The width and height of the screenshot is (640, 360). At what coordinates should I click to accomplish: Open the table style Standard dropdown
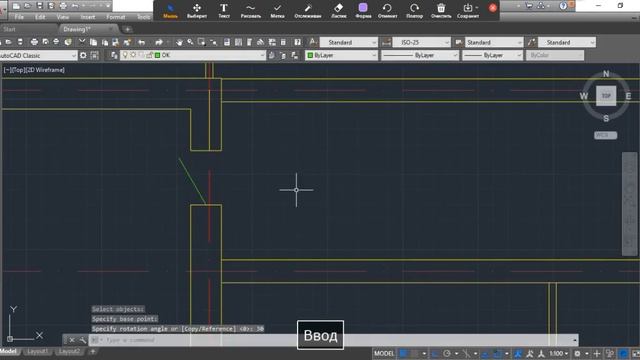tap(494, 42)
